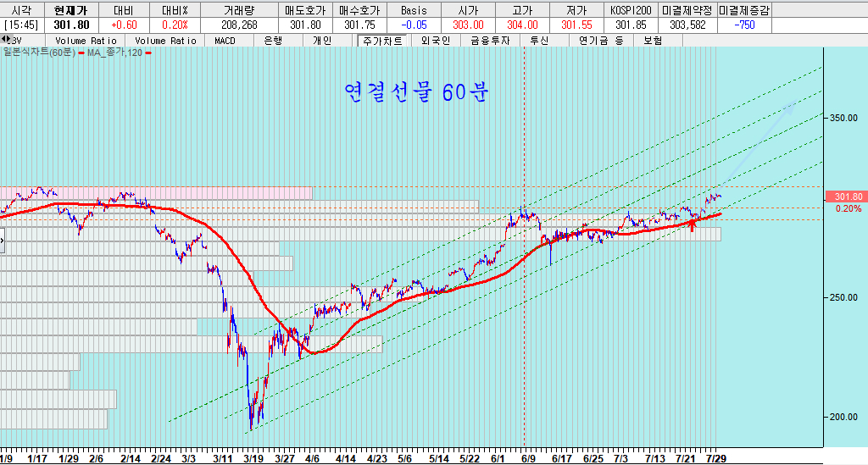The height and width of the screenshot is (465, 868).
Task: Open the MACD indicator tab
Action: [x=225, y=41]
